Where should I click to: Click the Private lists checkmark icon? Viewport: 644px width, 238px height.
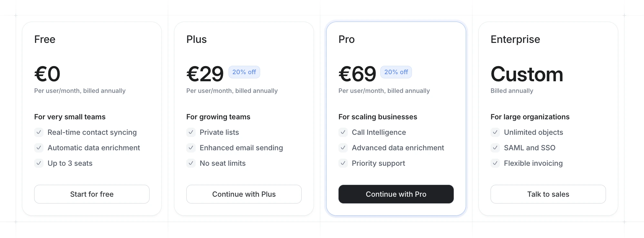pyautogui.click(x=191, y=132)
